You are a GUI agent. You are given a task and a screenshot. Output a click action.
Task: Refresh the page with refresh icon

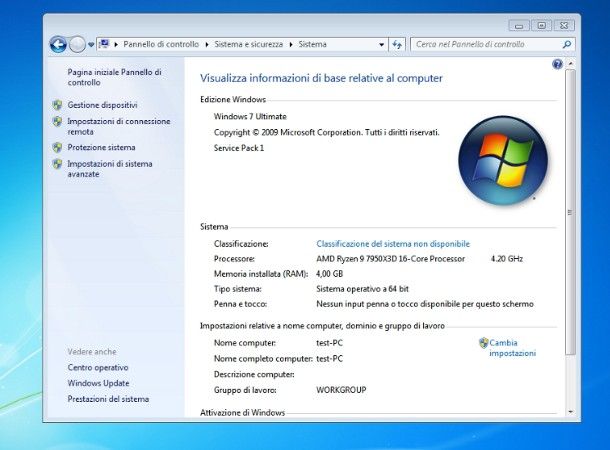tap(397, 44)
